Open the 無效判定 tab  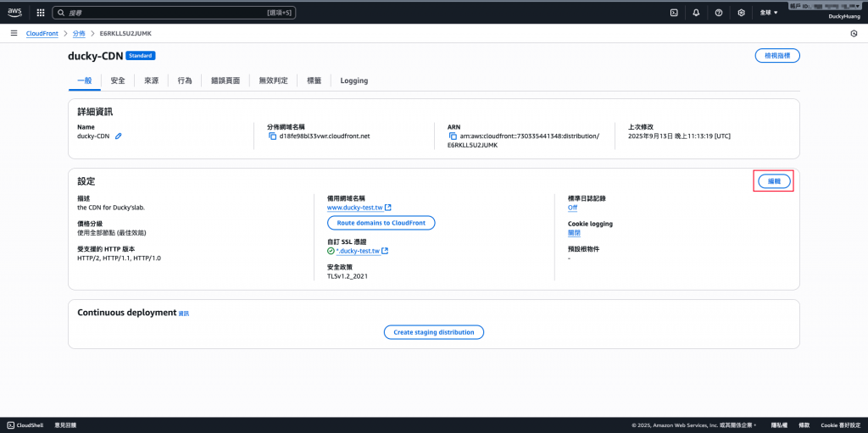274,80
